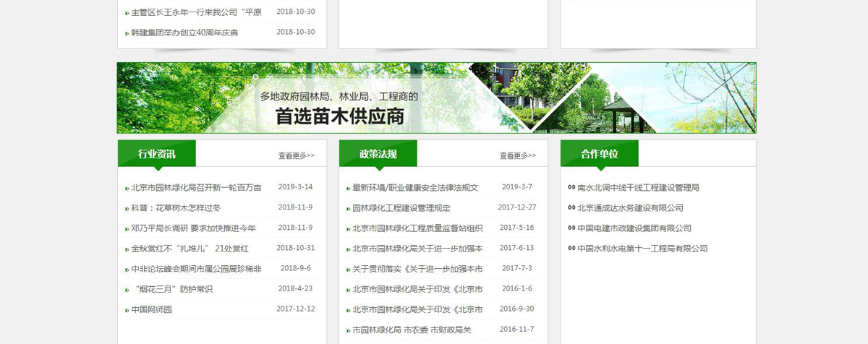Open the 合作单位 section header tab

600,154
